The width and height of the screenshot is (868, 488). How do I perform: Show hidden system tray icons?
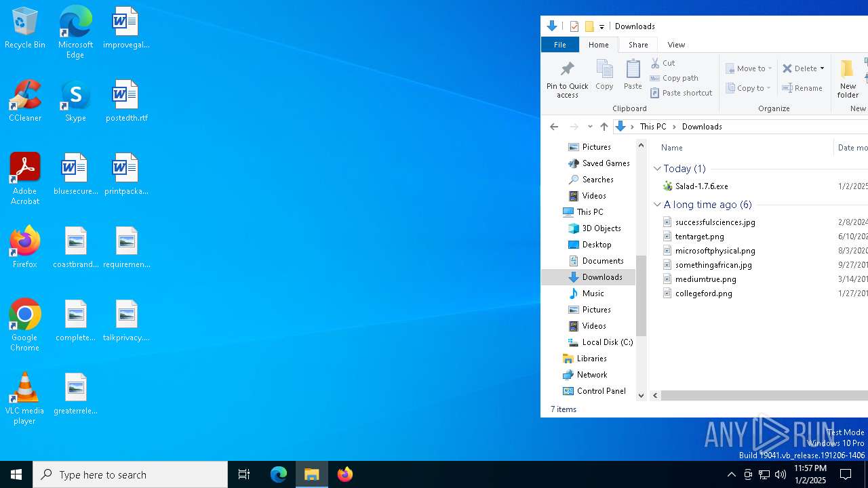732,474
